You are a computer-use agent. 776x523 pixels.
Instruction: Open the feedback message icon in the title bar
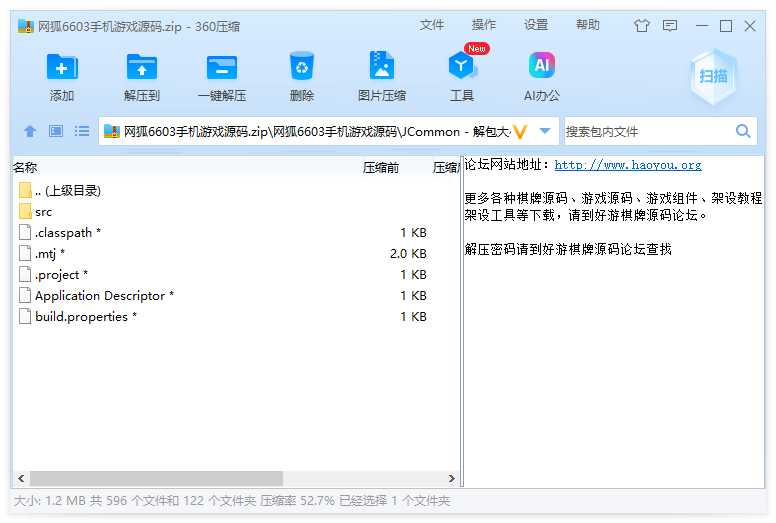click(x=670, y=25)
